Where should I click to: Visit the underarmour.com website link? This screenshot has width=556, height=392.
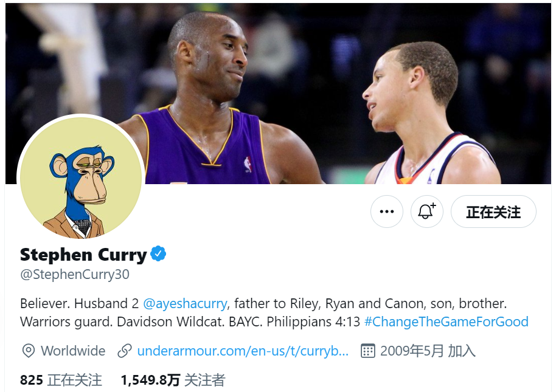click(243, 351)
